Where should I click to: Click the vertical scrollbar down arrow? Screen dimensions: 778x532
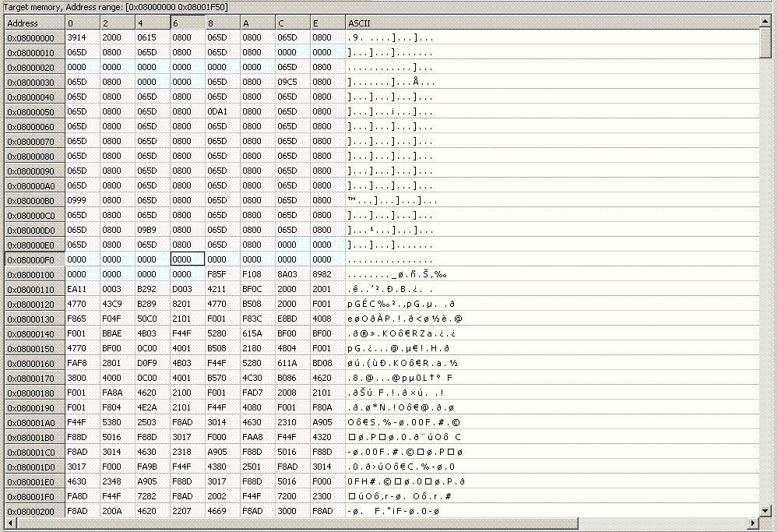click(x=766, y=511)
